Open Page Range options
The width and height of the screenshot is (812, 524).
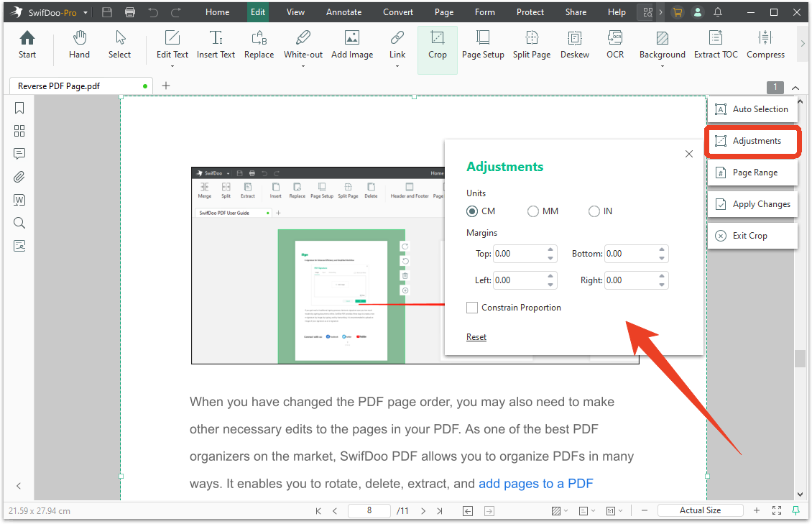pos(752,173)
